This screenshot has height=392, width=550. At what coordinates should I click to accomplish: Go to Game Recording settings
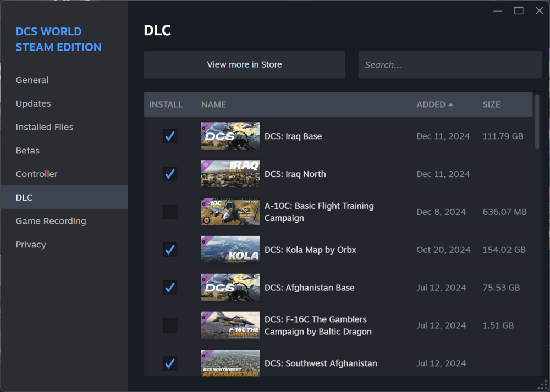50,221
